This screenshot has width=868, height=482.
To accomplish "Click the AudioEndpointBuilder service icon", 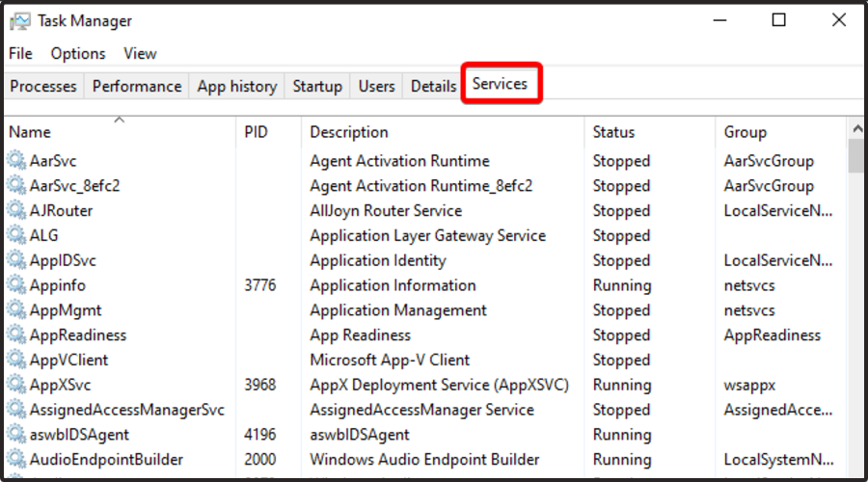I will (16, 459).
